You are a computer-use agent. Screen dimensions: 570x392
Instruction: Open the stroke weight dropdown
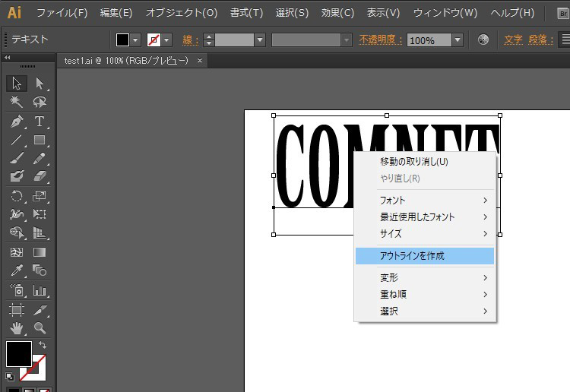click(260, 40)
